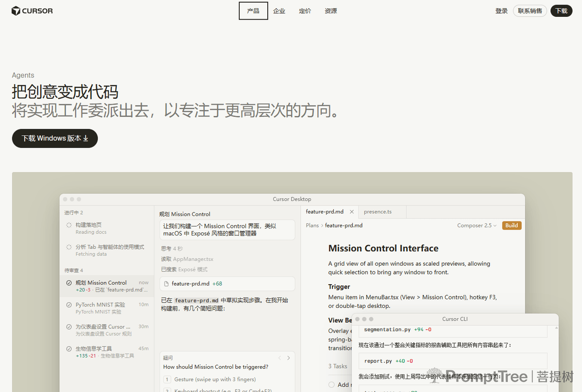582x392 pixels.
Task: Click feature-prd.md in the breadcrumb
Action: [344, 226]
